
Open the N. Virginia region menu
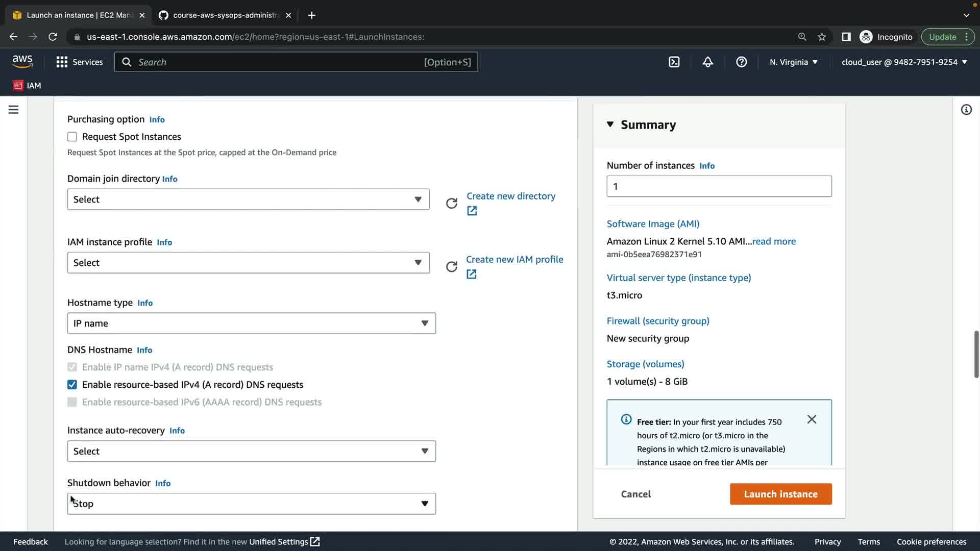[x=793, y=62]
